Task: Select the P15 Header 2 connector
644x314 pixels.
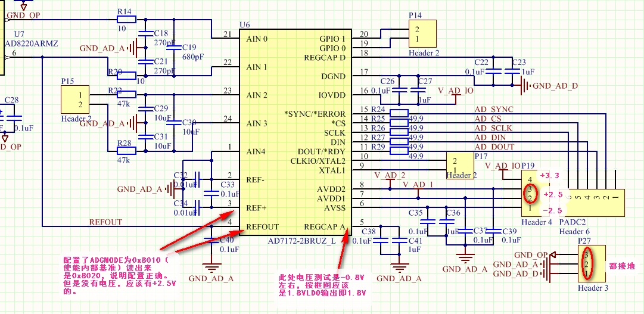Action: [x=75, y=99]
